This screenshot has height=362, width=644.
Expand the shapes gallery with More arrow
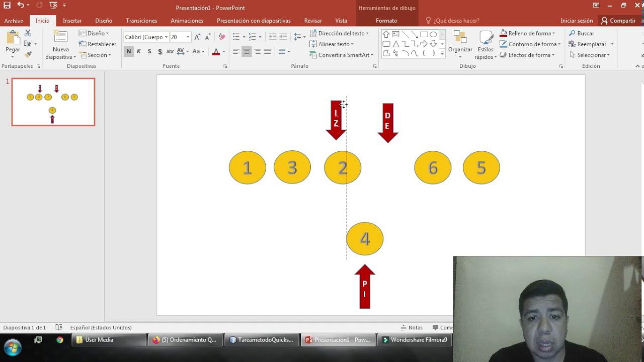pos(442,54)
